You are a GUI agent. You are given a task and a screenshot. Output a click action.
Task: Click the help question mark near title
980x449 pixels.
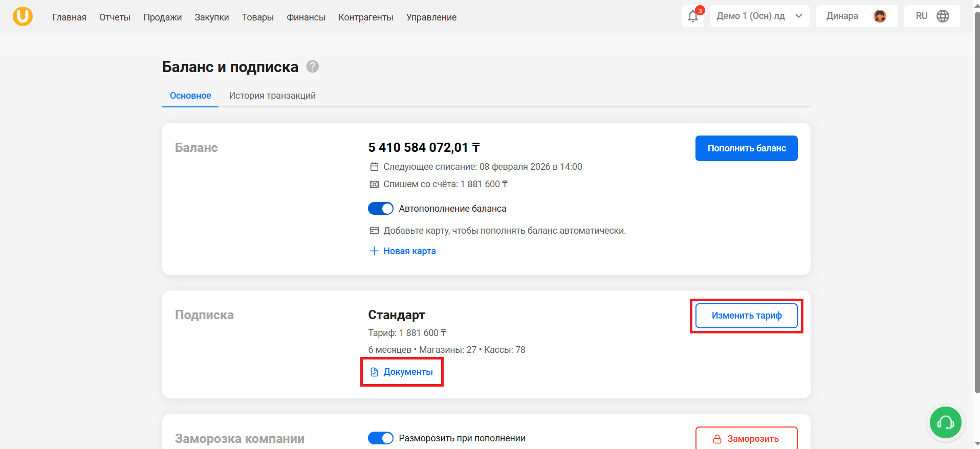click(x=313, y=66)
